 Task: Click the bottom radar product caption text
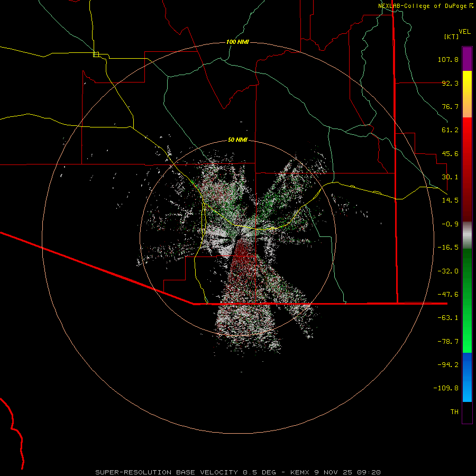point(238,472)
